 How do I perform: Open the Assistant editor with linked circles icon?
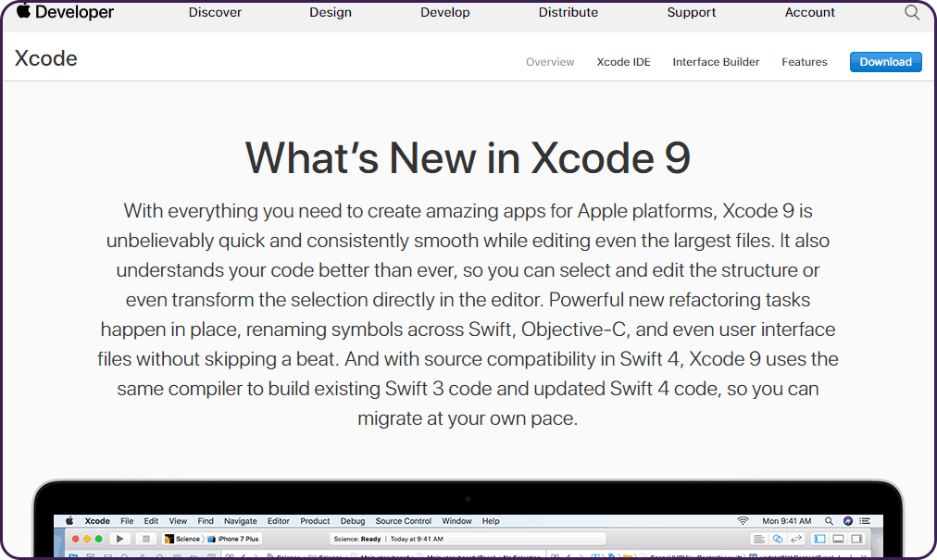point(778,539)
